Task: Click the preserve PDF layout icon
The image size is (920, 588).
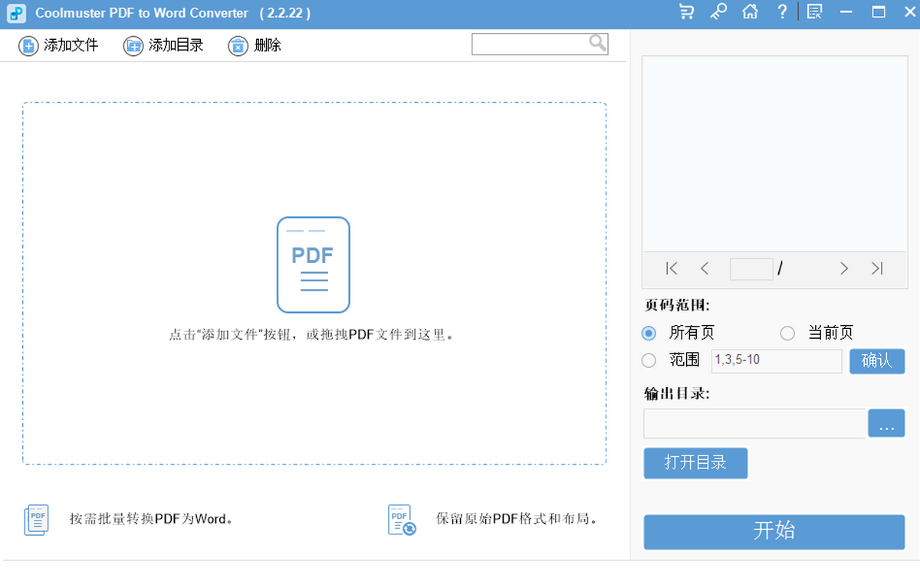Action: [x=402, y=520]
